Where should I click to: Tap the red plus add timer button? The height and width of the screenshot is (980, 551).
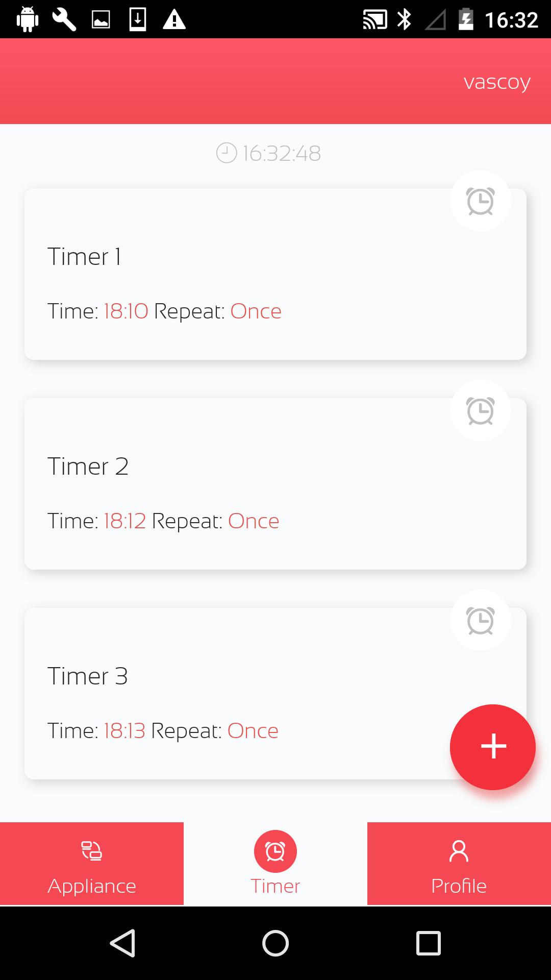click(x=493, y=747)
